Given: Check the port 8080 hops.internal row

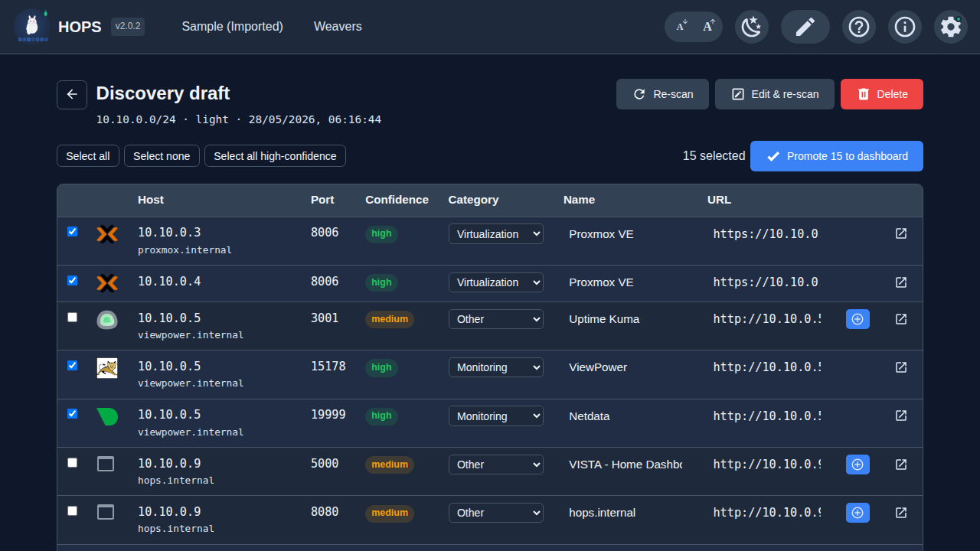Looking at the screenshot, I should (x=73, y=510).
